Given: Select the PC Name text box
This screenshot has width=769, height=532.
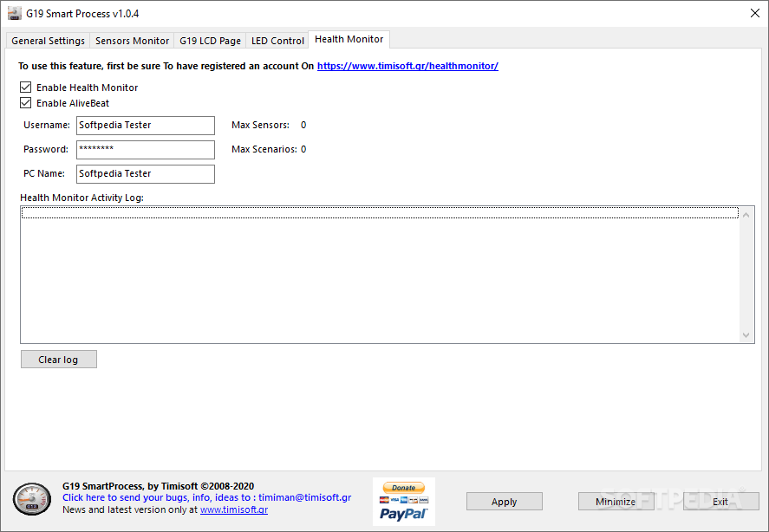Looking at the screenshot, I should pyautogui.click(x=146, y=174).
